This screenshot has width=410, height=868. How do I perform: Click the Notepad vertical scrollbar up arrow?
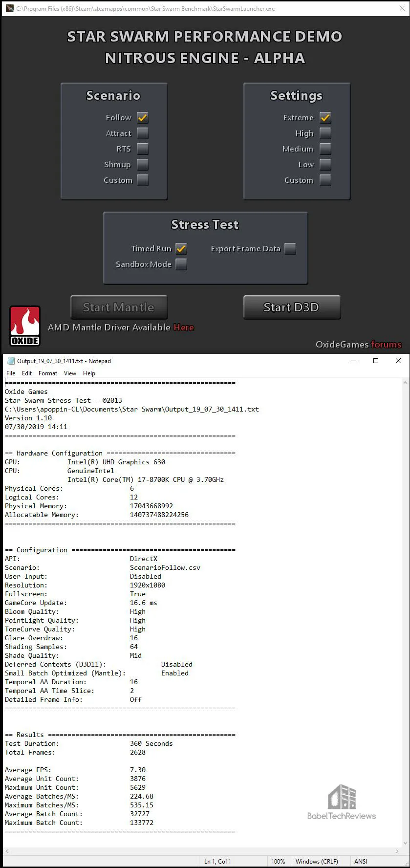click(x=406, y=382)
